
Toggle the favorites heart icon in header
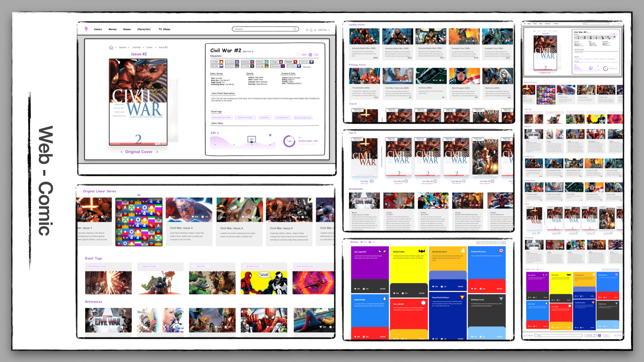click(x=307, y=30)
